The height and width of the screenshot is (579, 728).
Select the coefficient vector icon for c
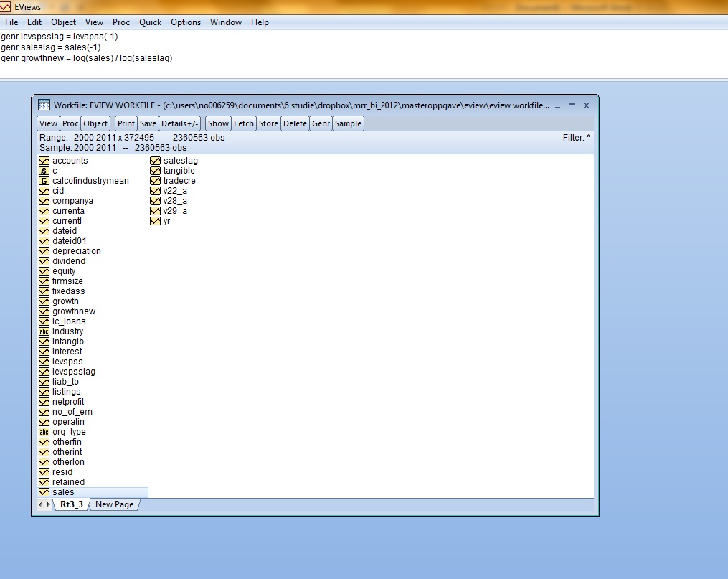pos(44,171)
